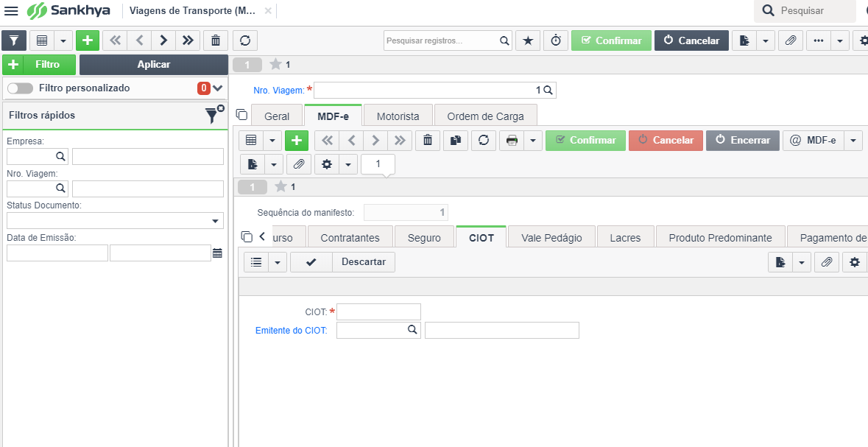This screenshot has width=868, height=447.
Task: Click the CIOT input field
Action: coord(378,312)
